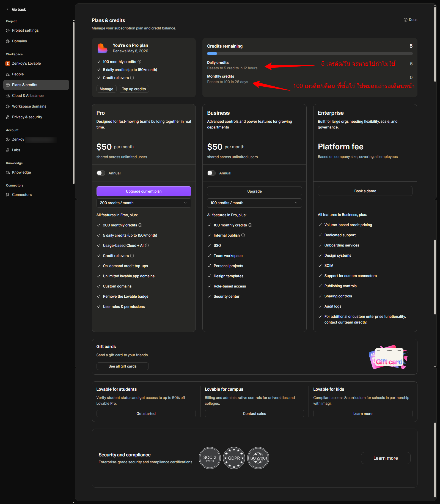Click the left sidebar scrollbar
This screenshot has height=504, width=440.
pyautogui.click(x=74, y=103)
